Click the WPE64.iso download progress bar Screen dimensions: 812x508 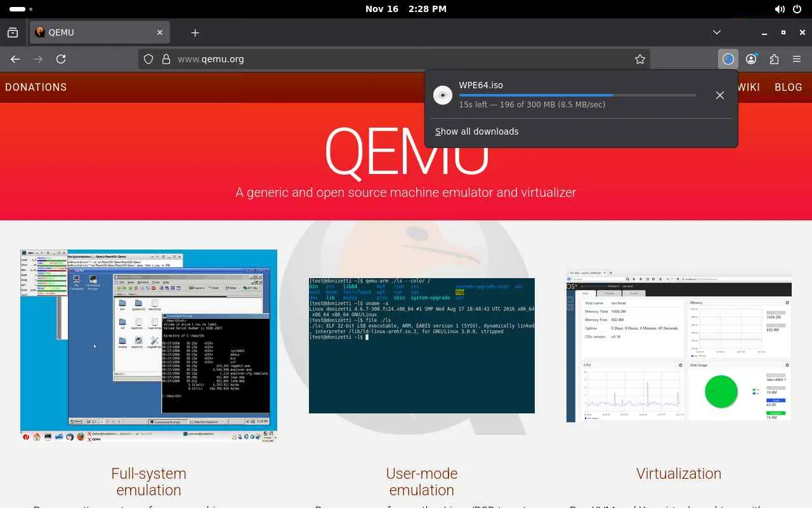(x=577, y=95)
